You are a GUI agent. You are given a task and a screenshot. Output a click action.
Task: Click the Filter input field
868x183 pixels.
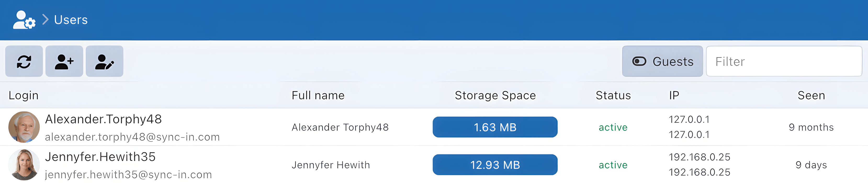click(784, 61)
